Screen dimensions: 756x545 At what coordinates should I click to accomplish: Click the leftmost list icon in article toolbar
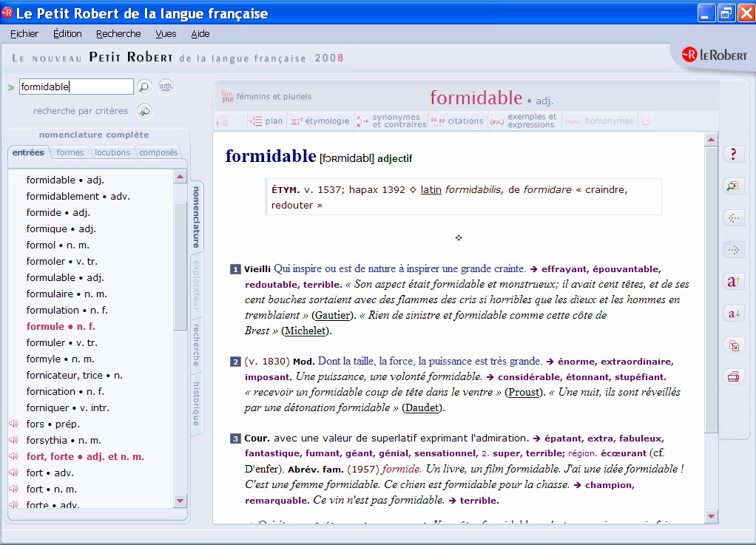tap(223, 121)
